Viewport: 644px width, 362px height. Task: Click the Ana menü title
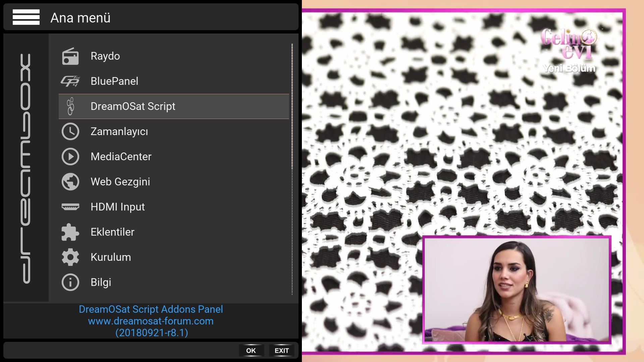coord(80,18)
